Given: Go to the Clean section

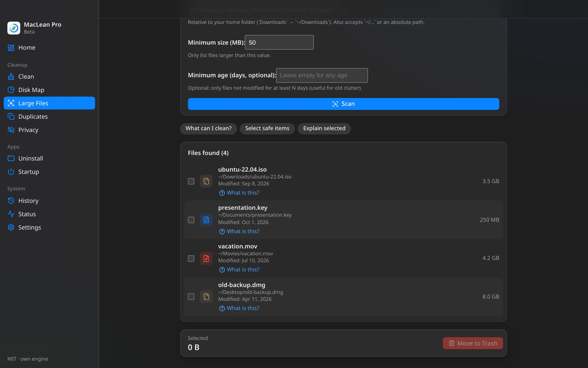Looking at the screenshot, I should pyautogui.click(x=49, y=77).
